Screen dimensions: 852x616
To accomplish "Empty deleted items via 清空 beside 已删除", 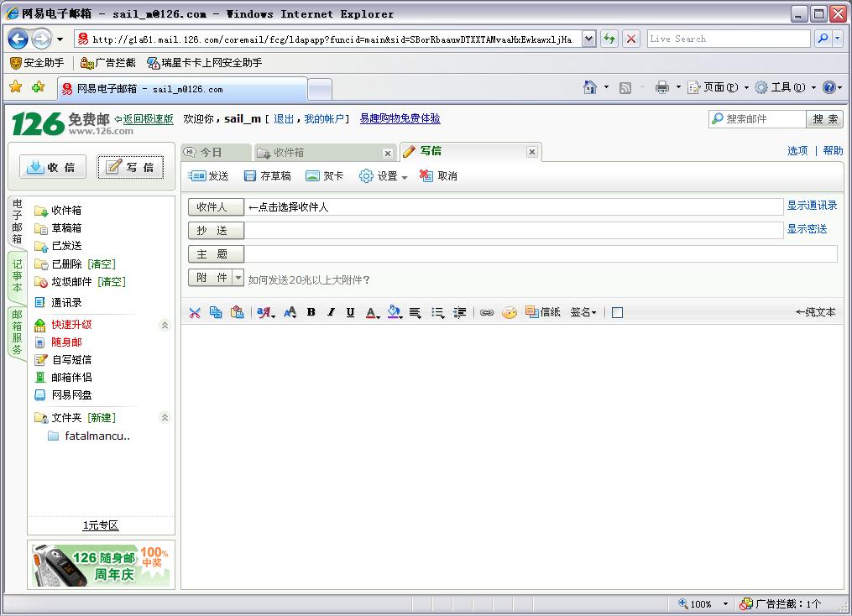I will click(102, 264).
